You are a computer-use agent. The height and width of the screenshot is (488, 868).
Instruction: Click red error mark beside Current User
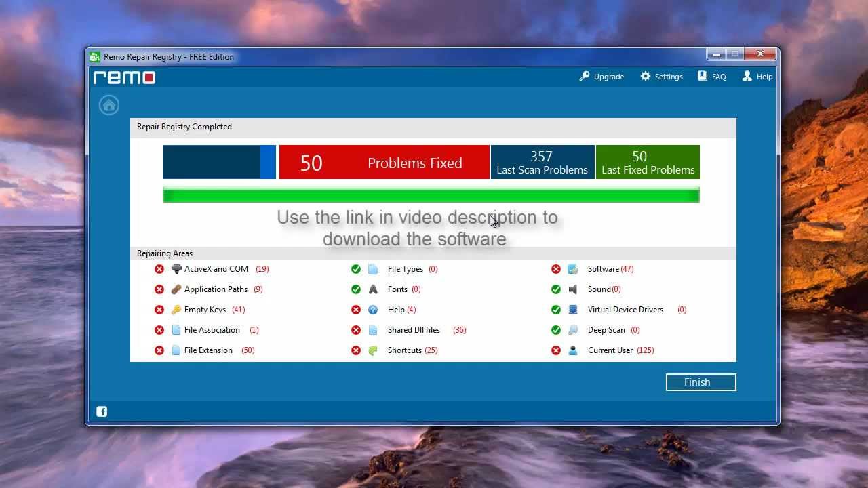(556, 350)
